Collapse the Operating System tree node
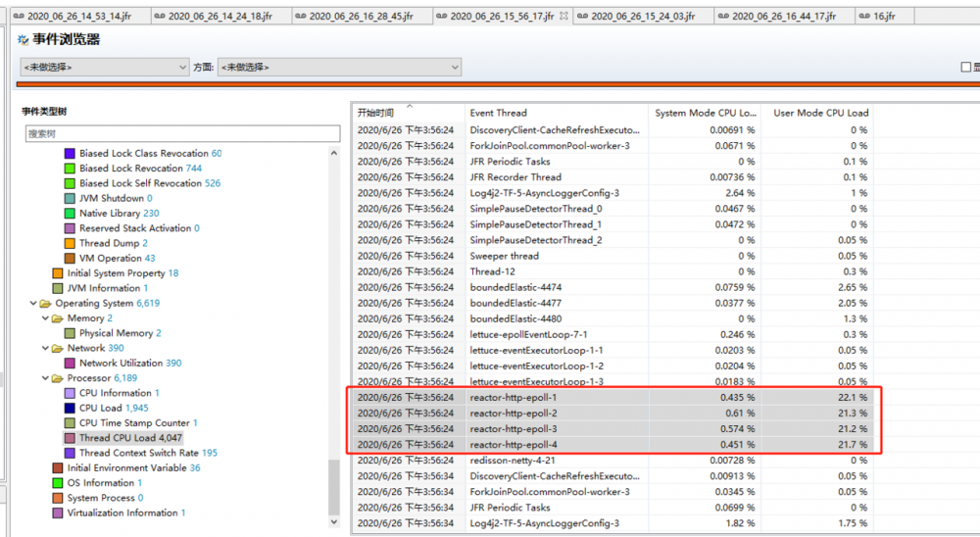980x537 pixels. [x=33, y=303]
